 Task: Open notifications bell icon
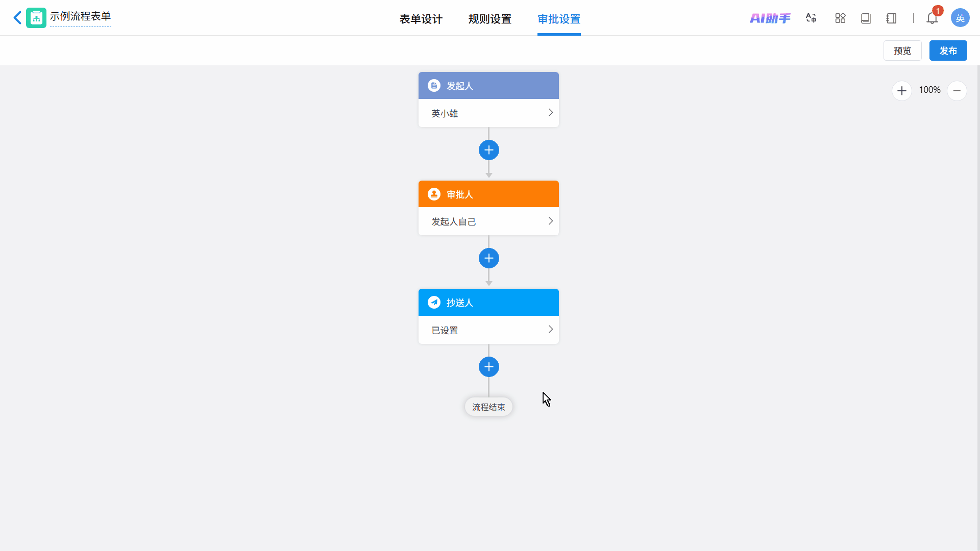click(932, 18)
